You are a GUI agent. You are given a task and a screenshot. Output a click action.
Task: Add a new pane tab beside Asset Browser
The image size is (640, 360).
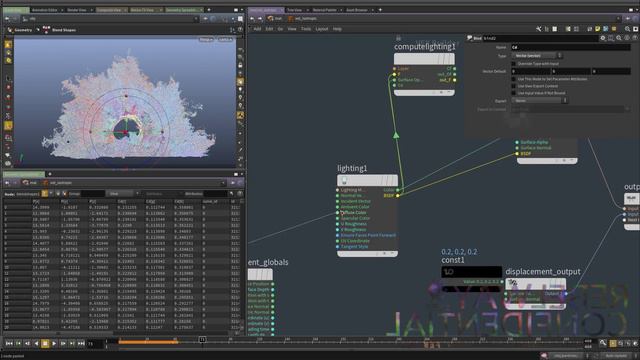pos(380,10)
